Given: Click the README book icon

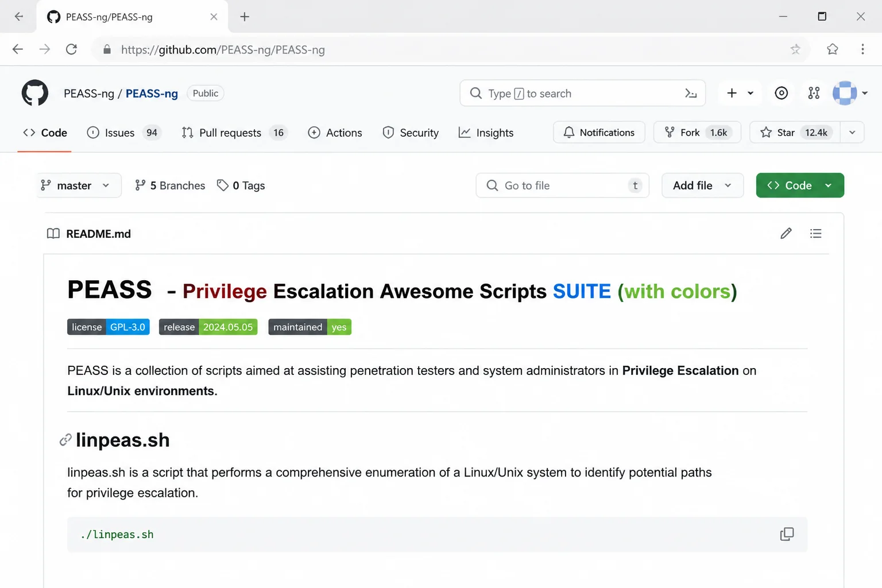Looking at the screenshot, I should coord(53,233).
